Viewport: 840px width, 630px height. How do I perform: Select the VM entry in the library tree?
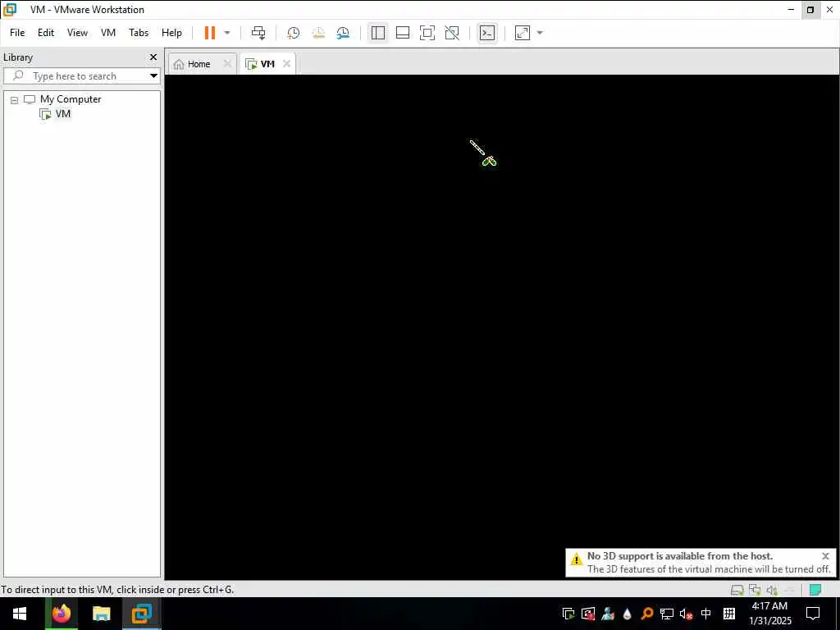coord(62,113)
